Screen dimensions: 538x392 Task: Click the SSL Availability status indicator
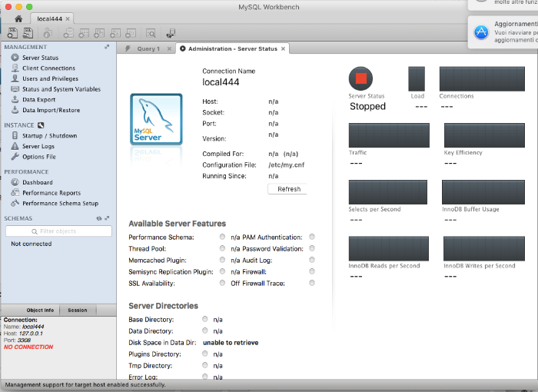pyautogui.click(x=222, y=283)
